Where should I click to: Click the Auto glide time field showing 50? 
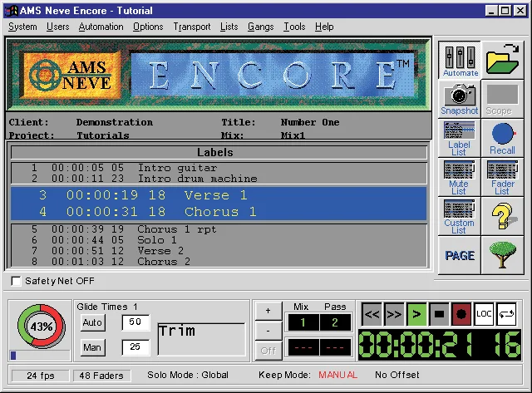(135, 322)
